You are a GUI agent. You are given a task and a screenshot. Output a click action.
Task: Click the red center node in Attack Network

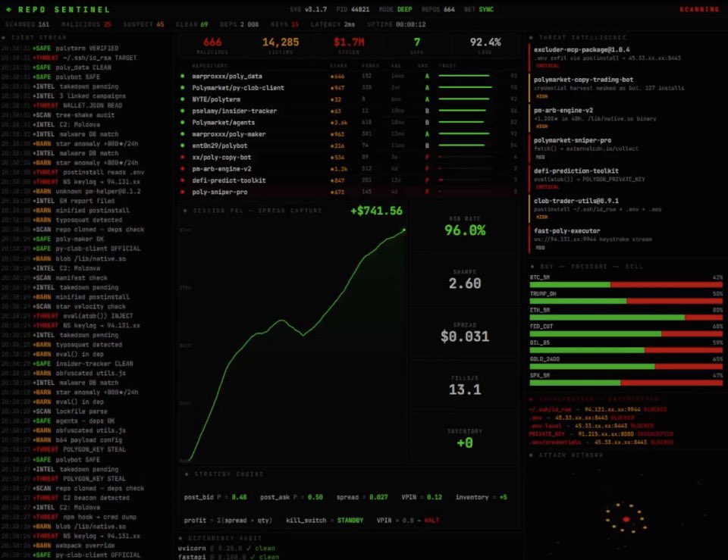click(x=626, y=519)
